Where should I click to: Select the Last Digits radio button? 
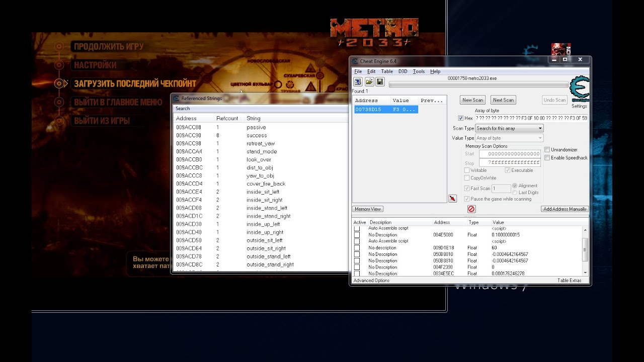[515, 193]
